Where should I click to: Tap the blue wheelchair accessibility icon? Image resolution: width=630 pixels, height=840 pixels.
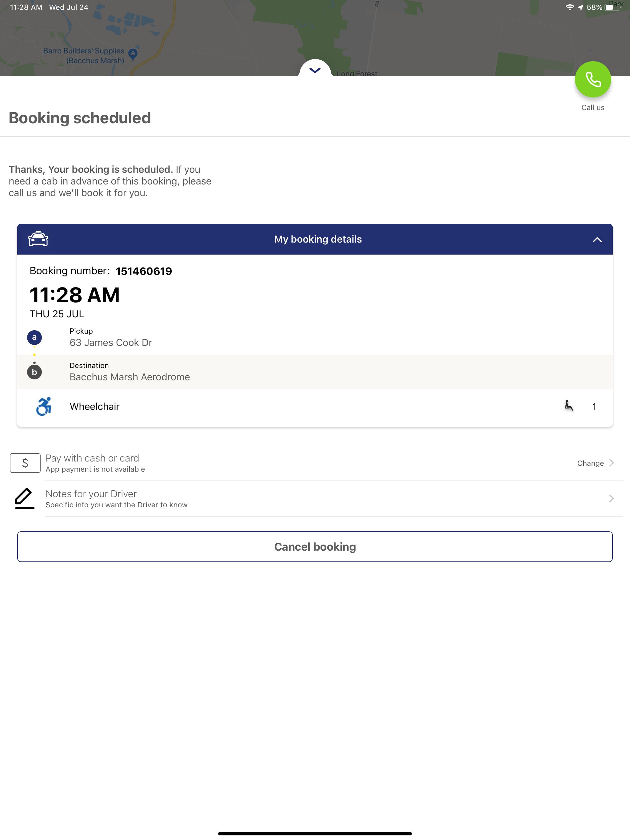click(x=44, y=406)
